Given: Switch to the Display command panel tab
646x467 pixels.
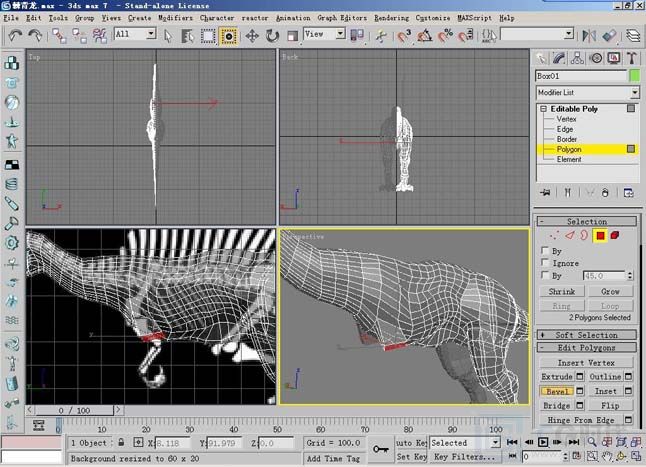Looking at the screenshot, I should [614, 58].
